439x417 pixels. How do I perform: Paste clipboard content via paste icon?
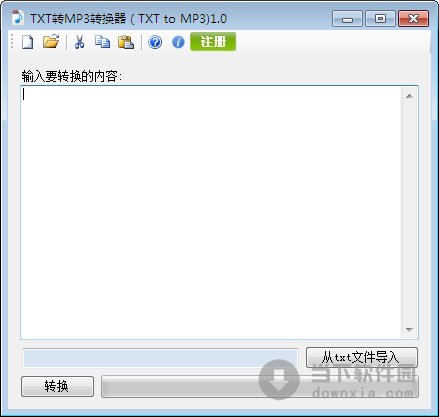(126, 42)
